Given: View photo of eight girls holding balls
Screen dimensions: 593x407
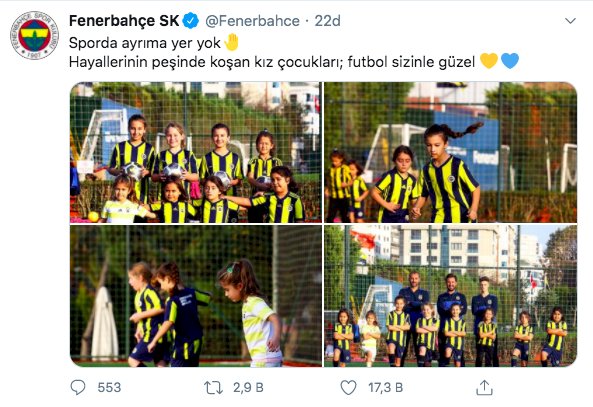Looking at the screenshot, I should tap(196, 152).
